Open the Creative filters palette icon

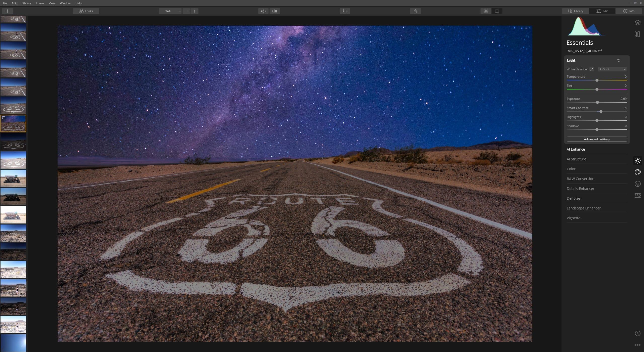pyautogui.click(x=638, y=172)
